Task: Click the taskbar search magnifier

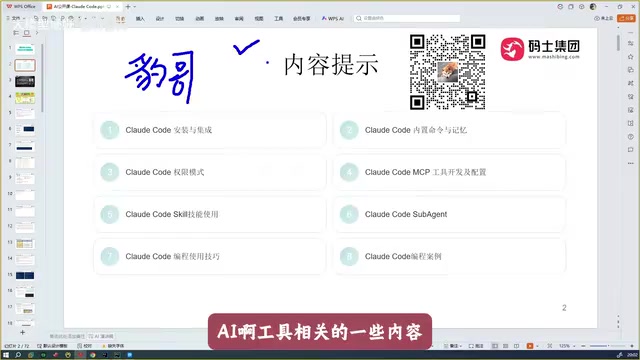Action: pos(18,355)
